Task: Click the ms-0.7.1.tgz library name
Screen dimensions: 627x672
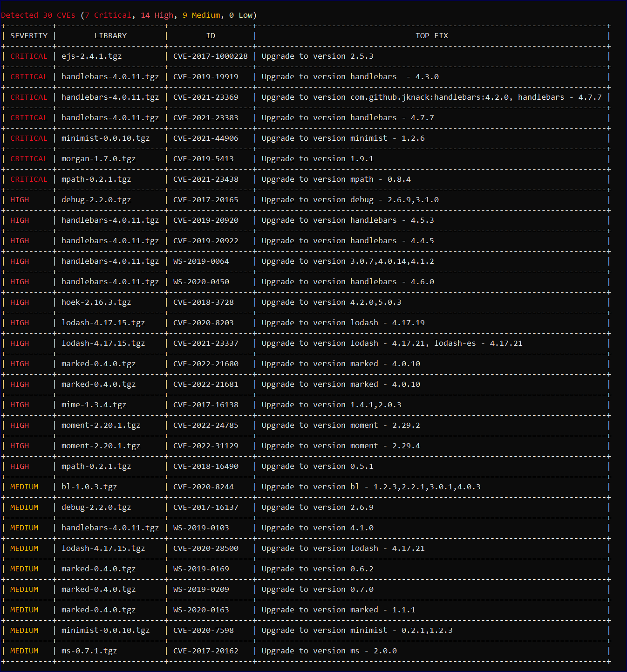Action: tap(89, 651)
